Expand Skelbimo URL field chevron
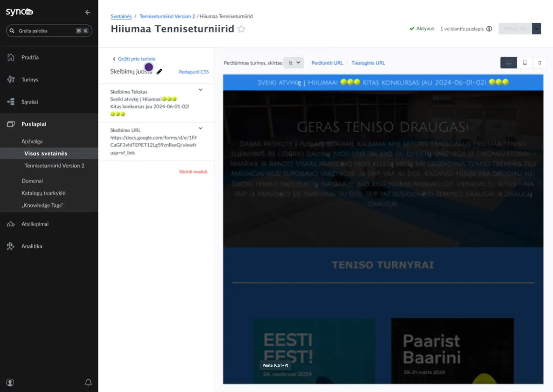Screen dimensions: 553x392 pyautogui.click(x=200, y=128)
